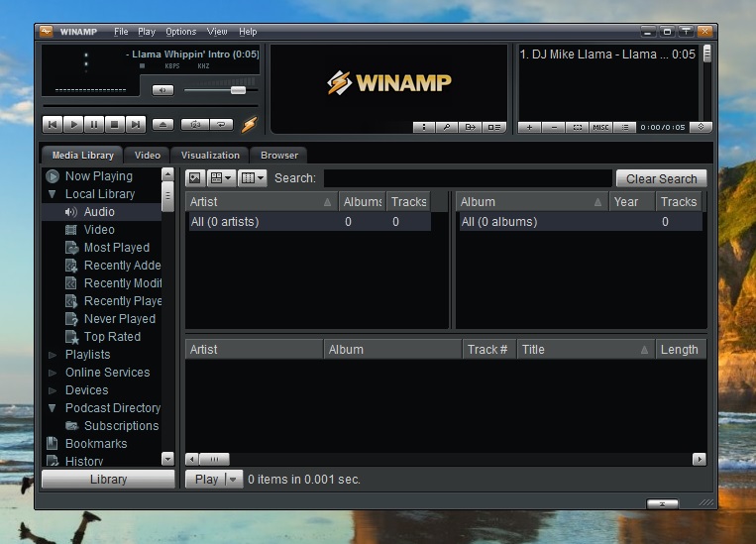Start playback with the Play button
This screenshot has width=756, height=544.
pyautogui.click(x=73, y=125)
